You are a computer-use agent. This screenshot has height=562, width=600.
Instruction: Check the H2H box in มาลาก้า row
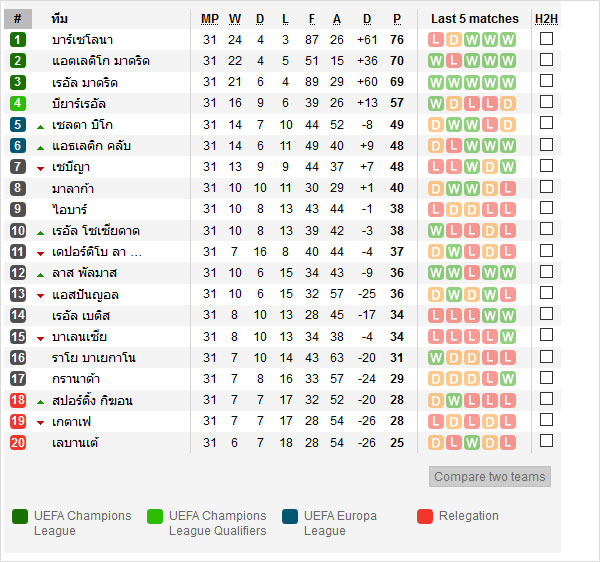(x=546, y=187)
